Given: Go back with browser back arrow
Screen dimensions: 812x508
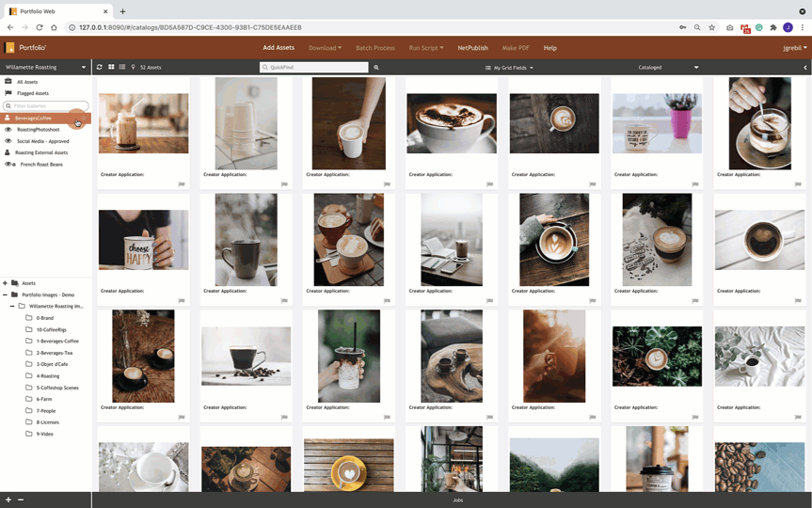Looking at the screenshot, I should click(x=10, y=27).
